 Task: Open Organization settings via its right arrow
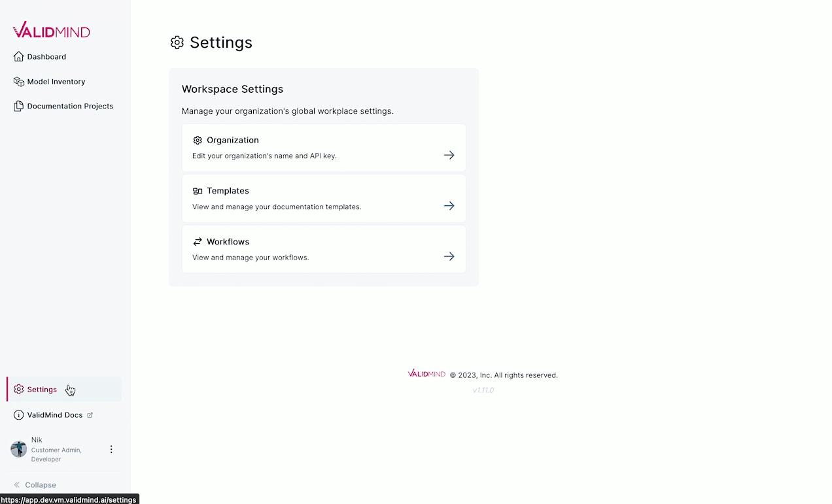449,155
